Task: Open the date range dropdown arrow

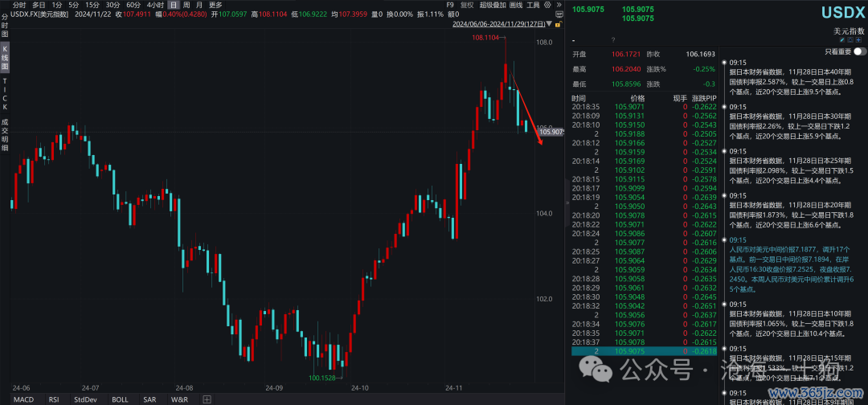Action: 549,24
